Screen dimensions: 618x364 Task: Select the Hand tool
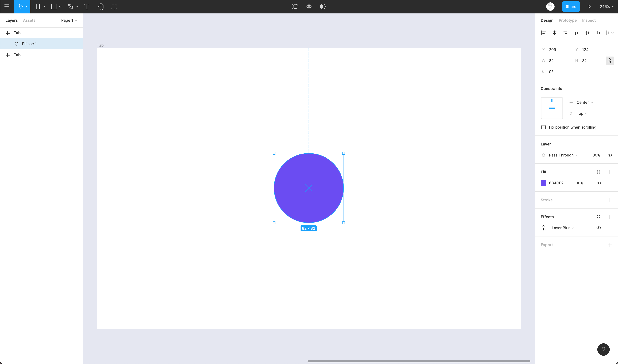(x=100, y=7)
